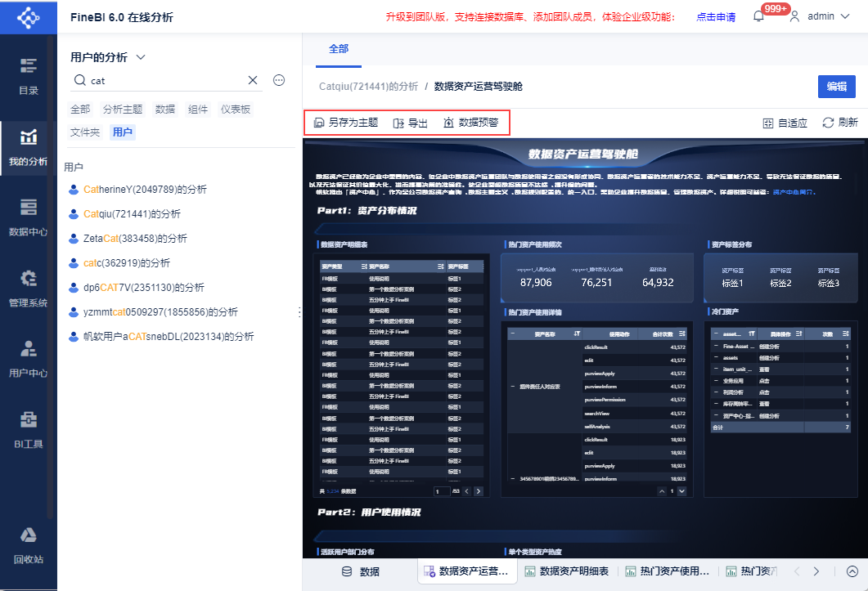Clear the cat search text with X
The image size is (868, 591).
[253, 80]
